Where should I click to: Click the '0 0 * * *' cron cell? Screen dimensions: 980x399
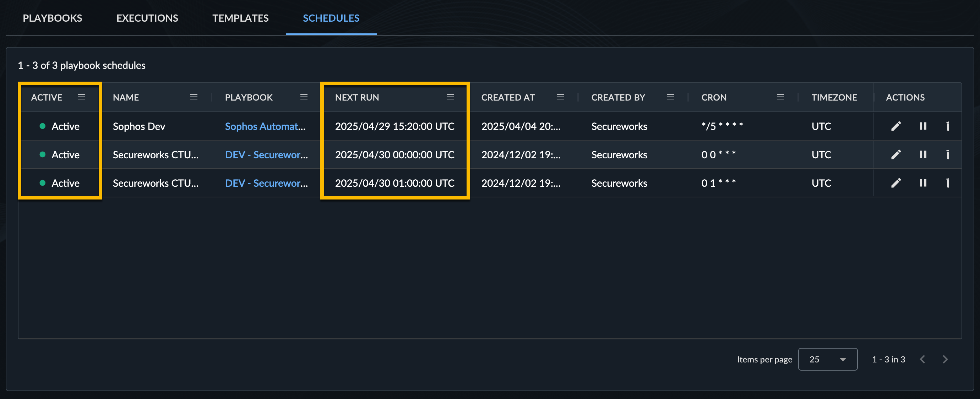click(x=718, y=154)
